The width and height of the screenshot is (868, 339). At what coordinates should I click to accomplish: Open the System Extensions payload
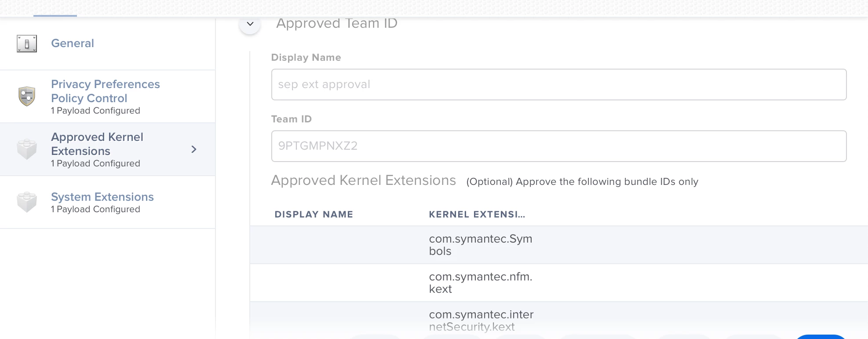[x=102, y=197]
